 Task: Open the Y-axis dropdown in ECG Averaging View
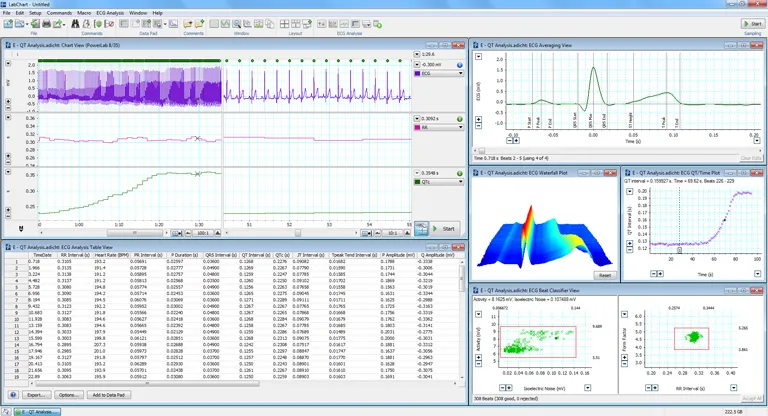click(479, 57)
